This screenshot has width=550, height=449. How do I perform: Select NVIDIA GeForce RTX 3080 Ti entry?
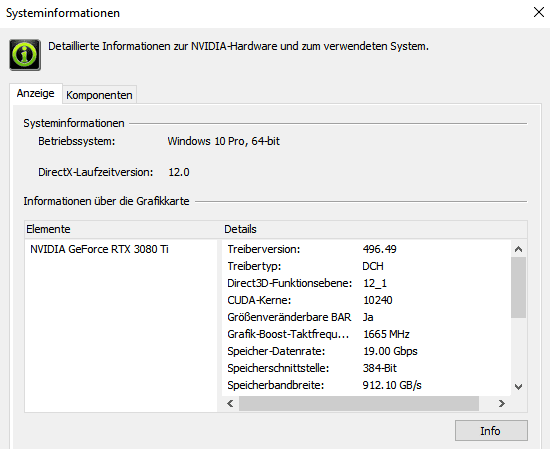coord(99,249)
